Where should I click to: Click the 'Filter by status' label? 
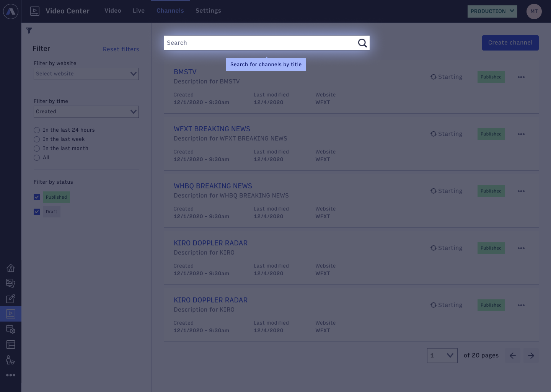pyautogui.click(x=53, y=182)
